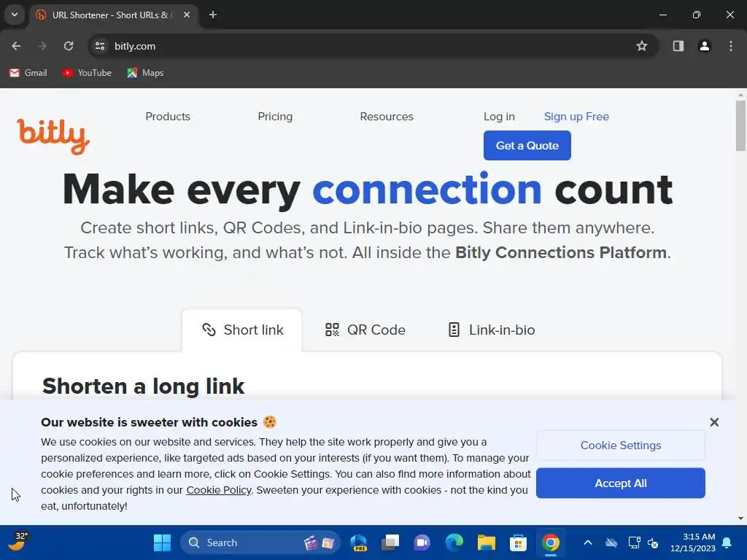The width and height of the screenshot is (747, 560).
Task: Accept all cookies
Action: 620,483
